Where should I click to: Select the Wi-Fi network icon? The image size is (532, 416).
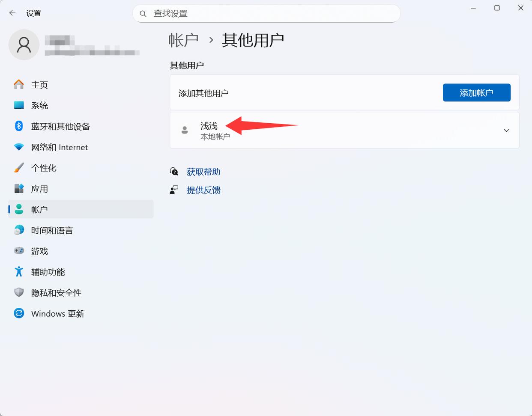click(19, 147)
